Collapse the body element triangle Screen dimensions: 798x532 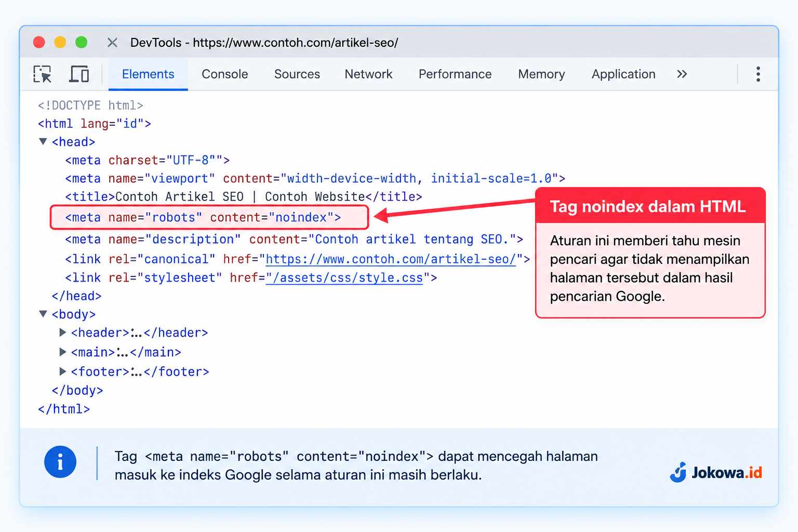click(43, 314)
